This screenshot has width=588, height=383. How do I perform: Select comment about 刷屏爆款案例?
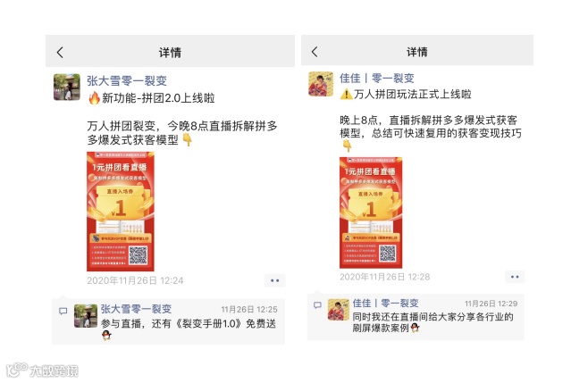[x=433, y=322]
